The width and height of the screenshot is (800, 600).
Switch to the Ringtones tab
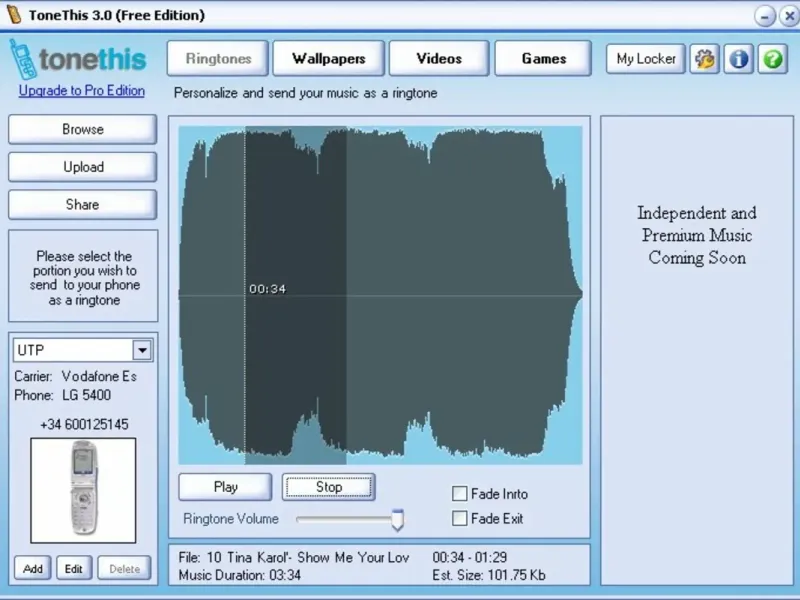coord(218,59)
